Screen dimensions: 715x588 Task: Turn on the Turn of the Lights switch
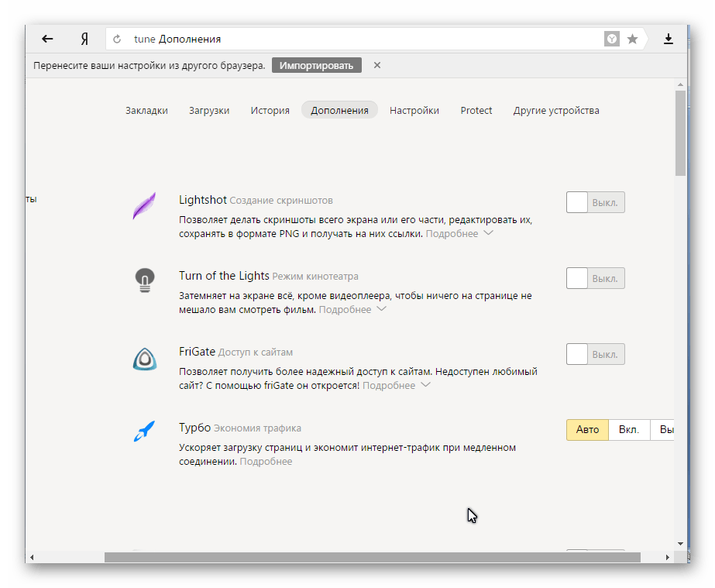coord(595,278)
